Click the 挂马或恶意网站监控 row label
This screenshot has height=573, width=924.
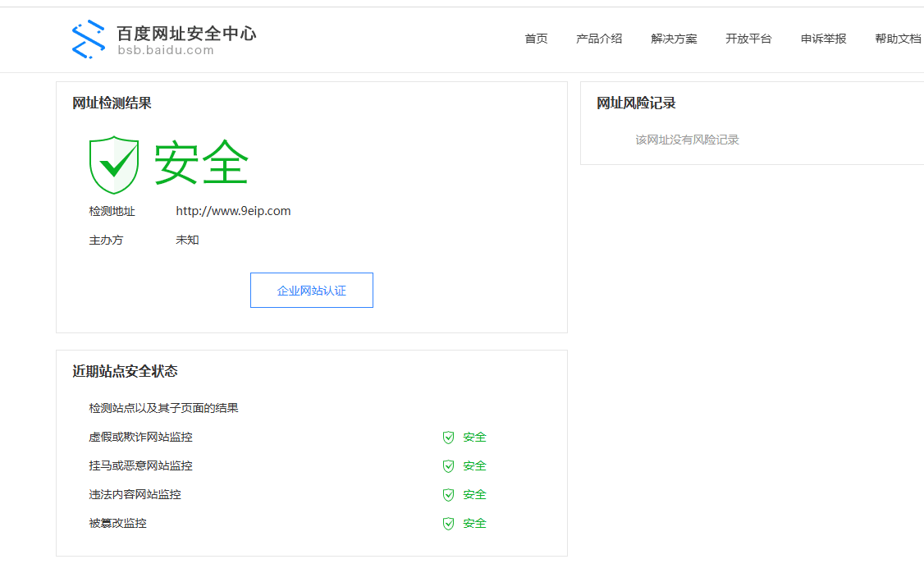[141, 465]
